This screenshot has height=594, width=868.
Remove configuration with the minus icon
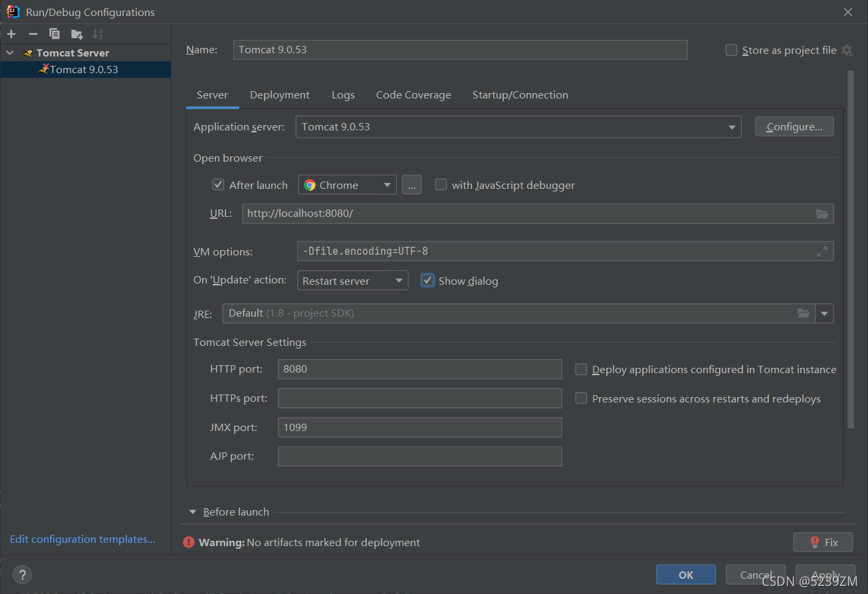click(x=33, y=34)
